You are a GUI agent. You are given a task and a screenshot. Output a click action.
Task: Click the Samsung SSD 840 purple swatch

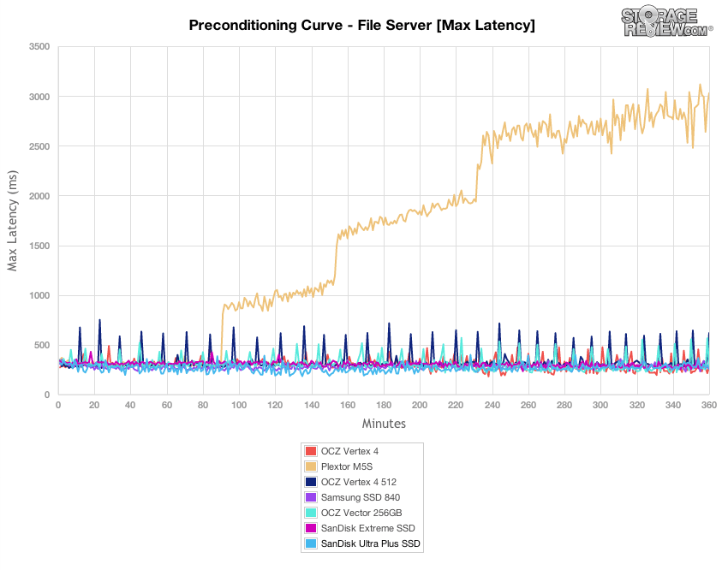coord(311,497)
